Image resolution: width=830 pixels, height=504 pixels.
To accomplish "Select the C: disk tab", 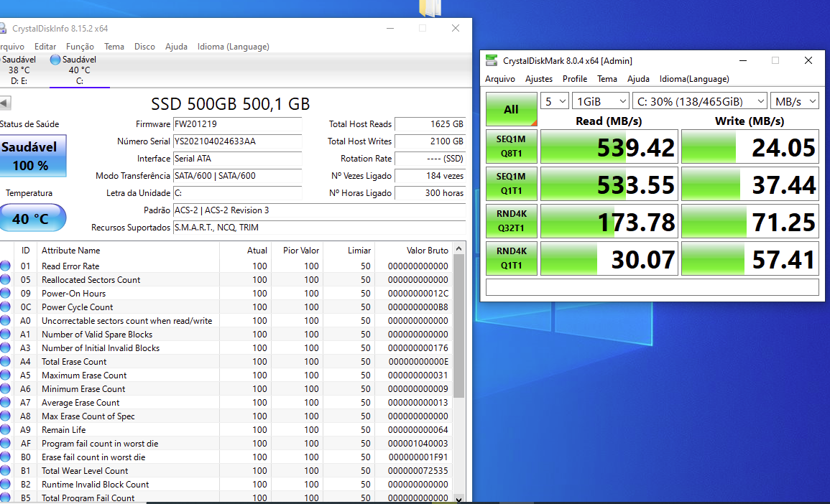I will tap(79, 70).
